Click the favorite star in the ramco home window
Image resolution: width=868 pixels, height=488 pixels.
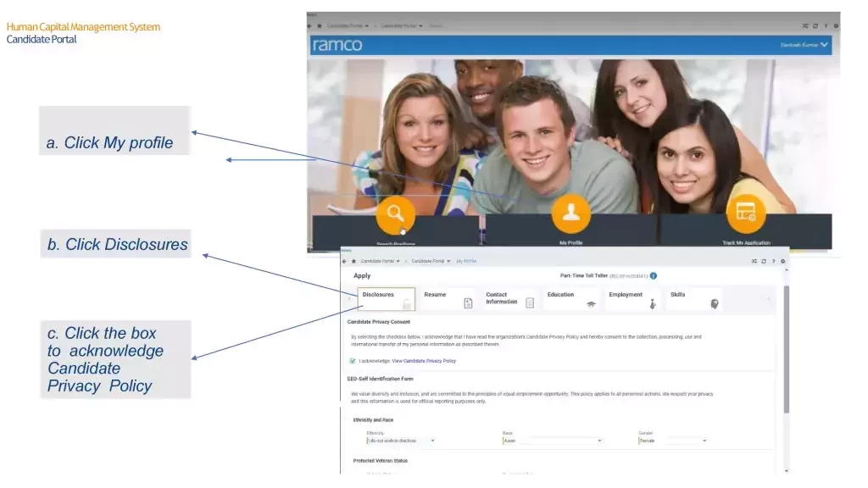pyautogui.click(x=320, y=26)
